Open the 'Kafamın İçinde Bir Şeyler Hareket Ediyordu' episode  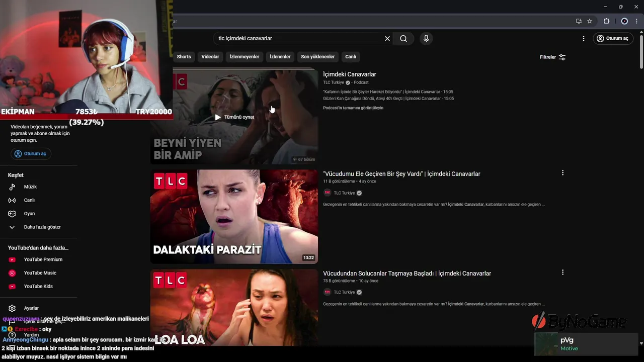[388, 92]
